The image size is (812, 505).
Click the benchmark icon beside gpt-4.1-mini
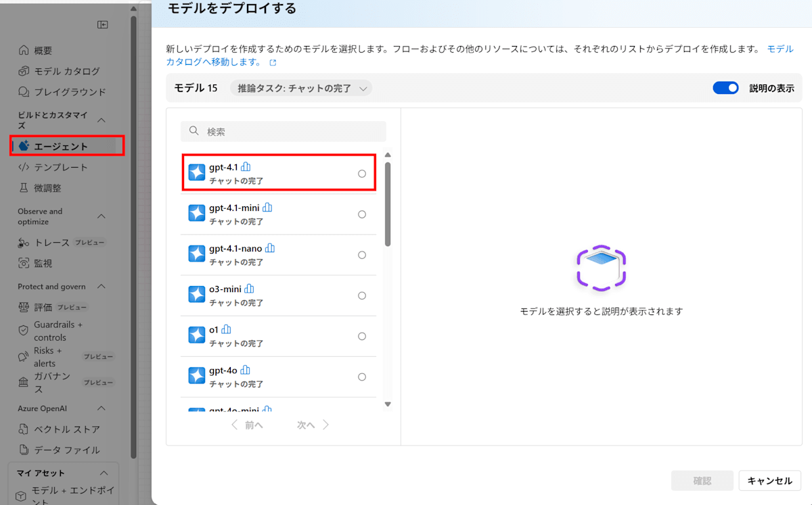(267, 208)
